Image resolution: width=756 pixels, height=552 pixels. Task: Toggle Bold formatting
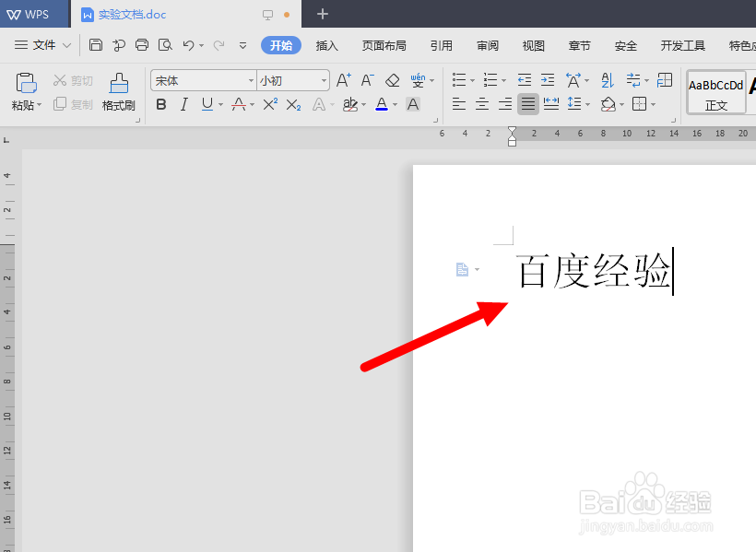(161, 104)
